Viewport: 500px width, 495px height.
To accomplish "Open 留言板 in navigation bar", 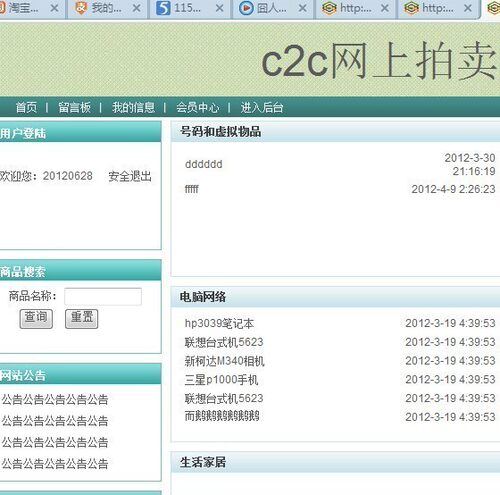I will [74, 107].
